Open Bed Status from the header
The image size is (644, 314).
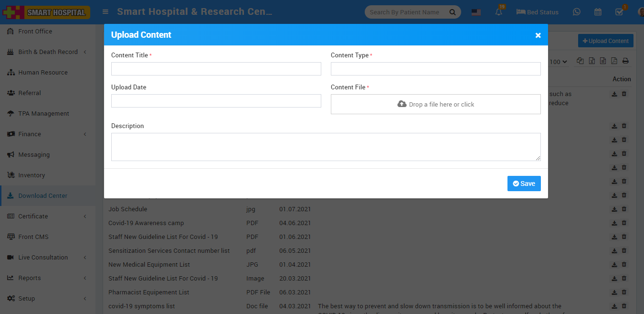[x=538, y=12]
